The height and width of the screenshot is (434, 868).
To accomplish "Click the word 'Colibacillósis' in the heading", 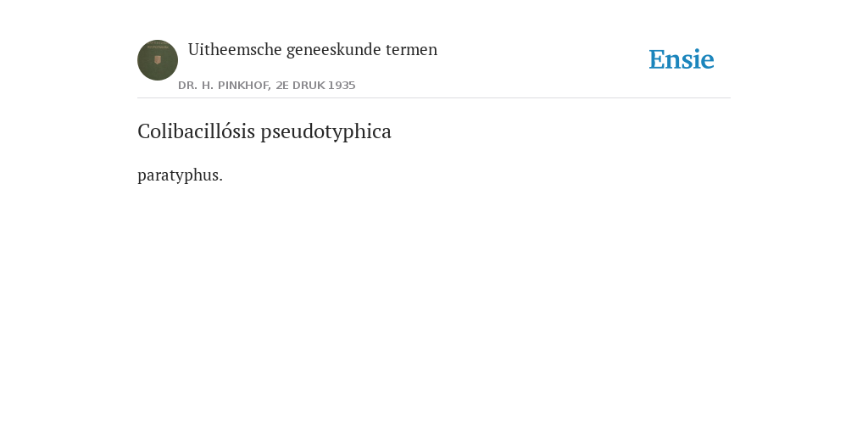I will (197, 131).
